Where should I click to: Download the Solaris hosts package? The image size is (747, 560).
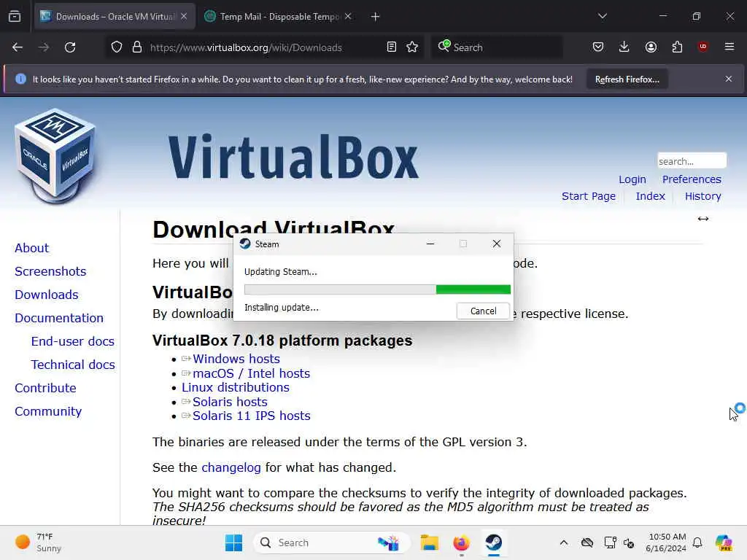[x=230, y=402]
